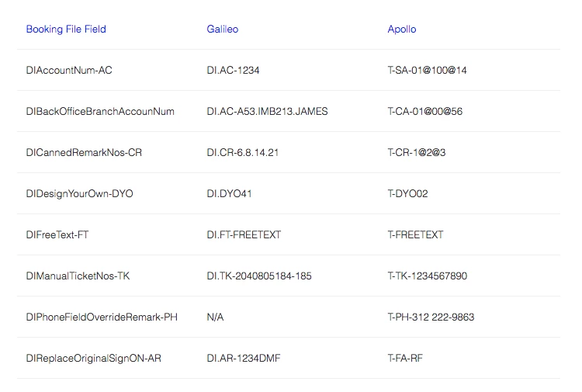Screen dimensions: 582x392
Task: Select the T-CA-01@00@56 cell
Action: (425, 111)
